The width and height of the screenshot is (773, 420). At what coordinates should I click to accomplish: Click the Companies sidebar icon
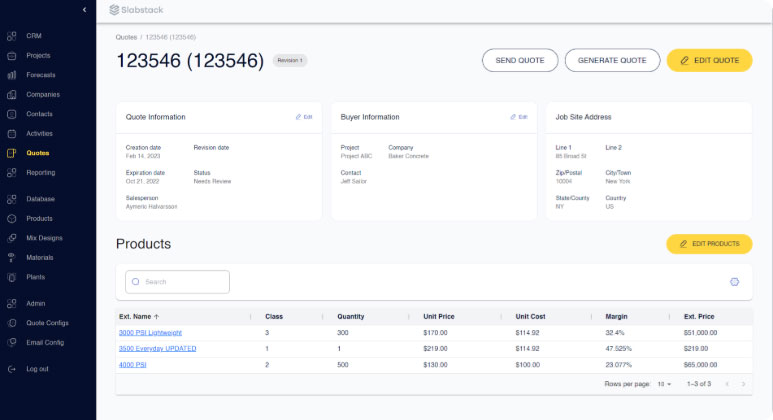click(x=11, y=95)
